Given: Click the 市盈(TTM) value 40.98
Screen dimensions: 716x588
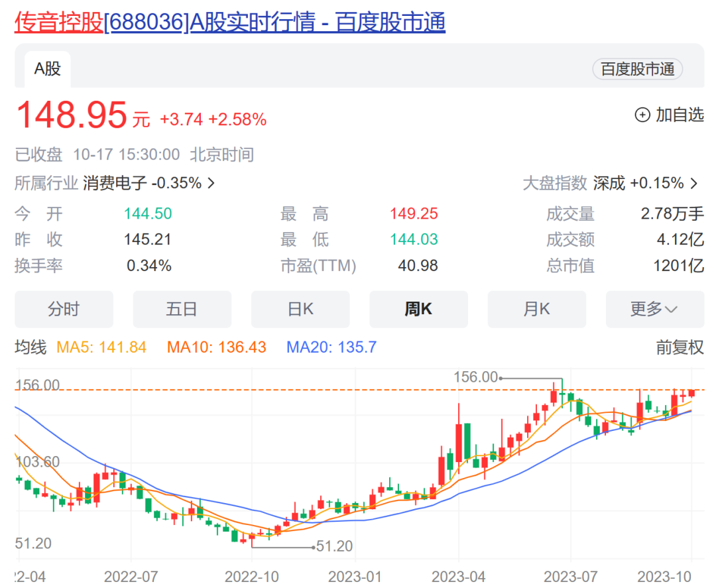Looking at the screenshot, I should click(x=418, y=266).
